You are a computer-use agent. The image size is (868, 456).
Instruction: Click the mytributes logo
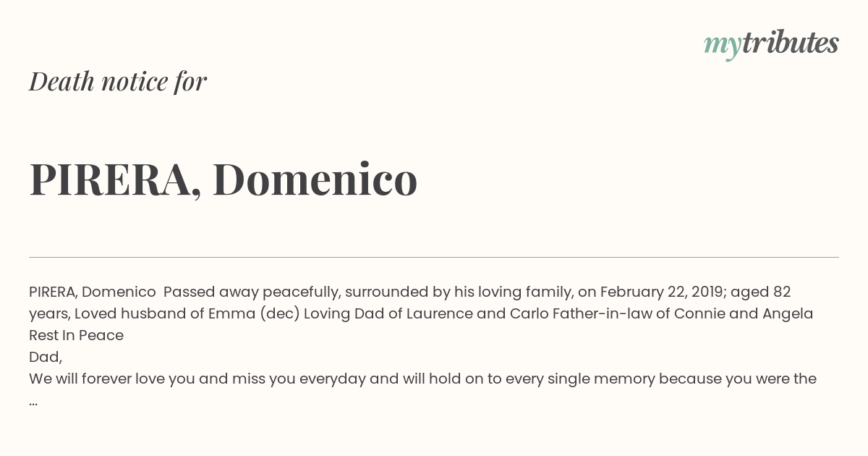[770, 44]
